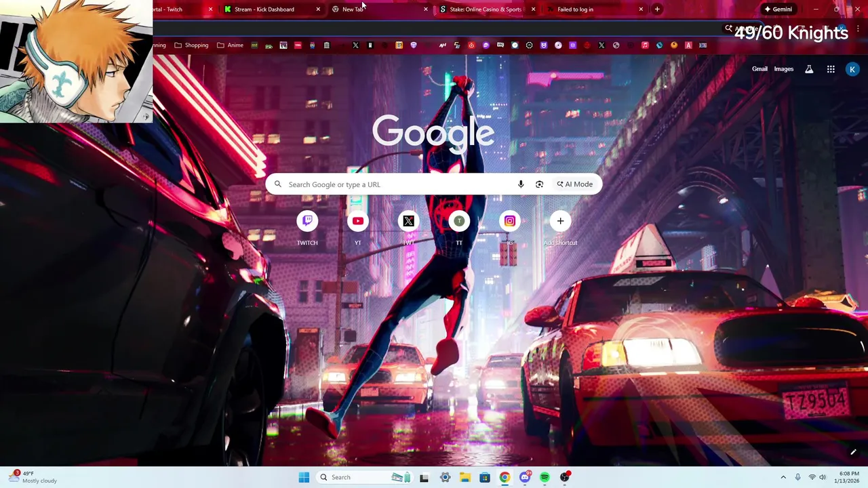Close the Failed to log in tab
This screenshot has width=868, height=488.
coord(641,9)
